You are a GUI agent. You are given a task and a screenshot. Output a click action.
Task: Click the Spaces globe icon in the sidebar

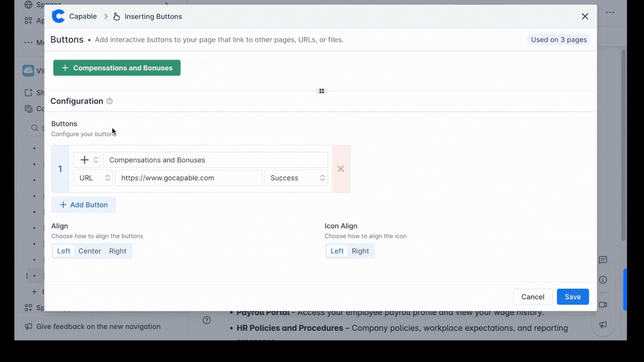coord(29,5)
